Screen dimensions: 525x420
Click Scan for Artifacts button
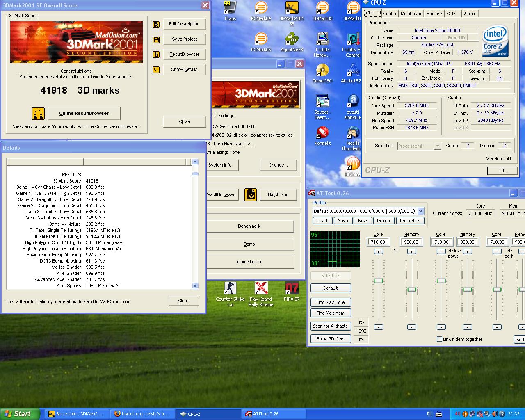coord(331,326)
